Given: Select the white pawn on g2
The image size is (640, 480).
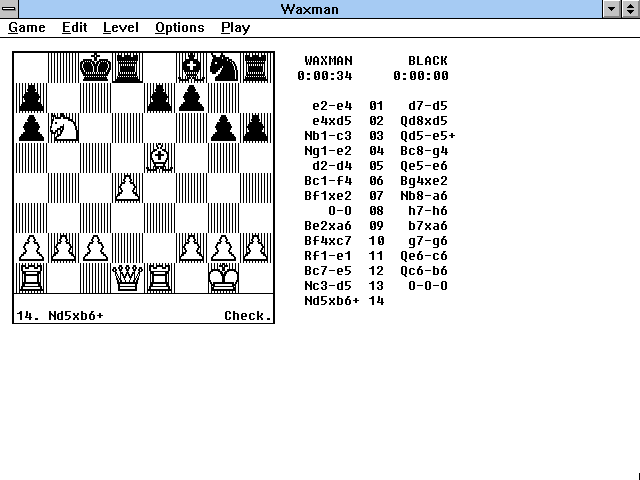Looking at the screenshot, I should tap(223, 248).
